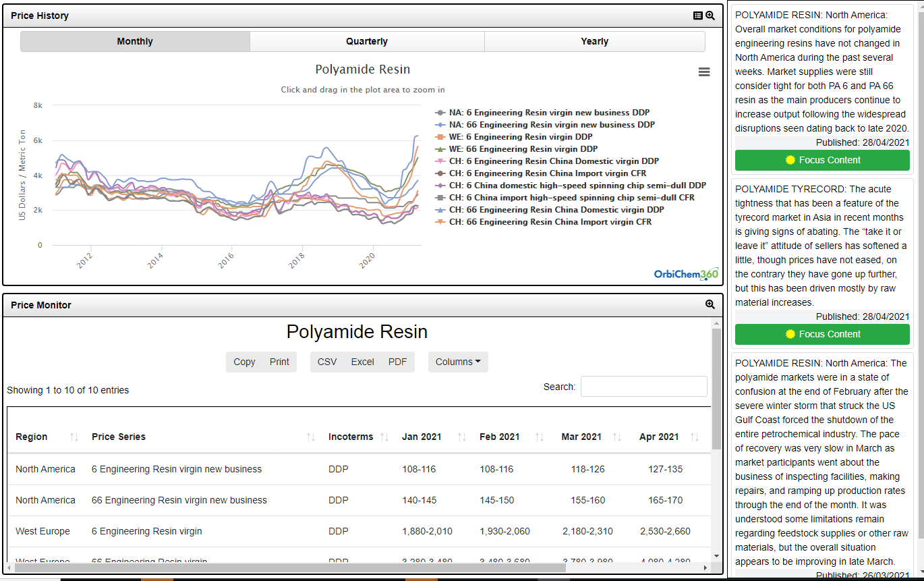Toggle NA: 6 Engineering Resin new business series
The width and height of the screenshot is (924, 581).
pos(542,113)
